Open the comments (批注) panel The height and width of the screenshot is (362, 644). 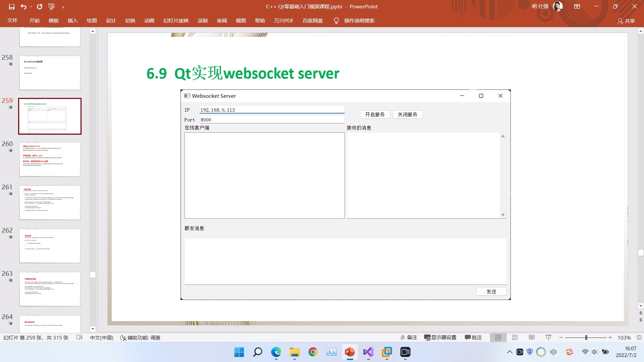point(473,338)
